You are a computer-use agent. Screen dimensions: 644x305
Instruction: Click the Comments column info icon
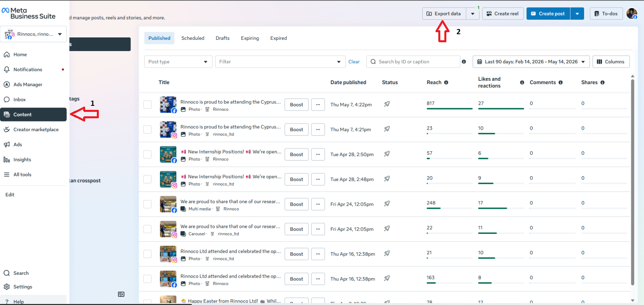[x=561, y=82]
